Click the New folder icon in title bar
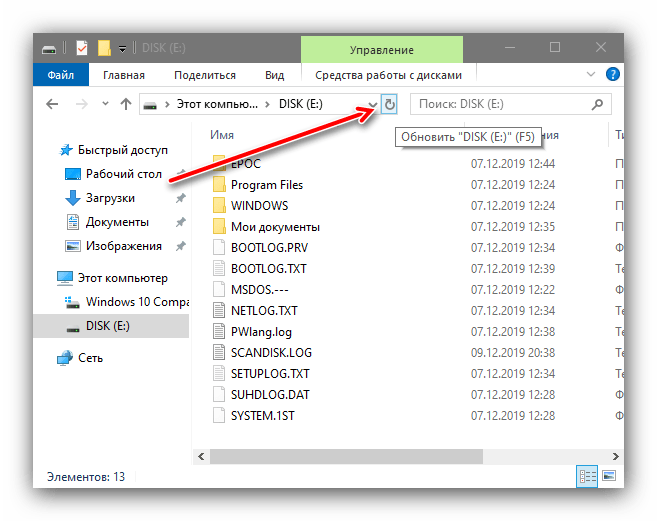Viewport: 657px width, 521px height. [104, 48]
